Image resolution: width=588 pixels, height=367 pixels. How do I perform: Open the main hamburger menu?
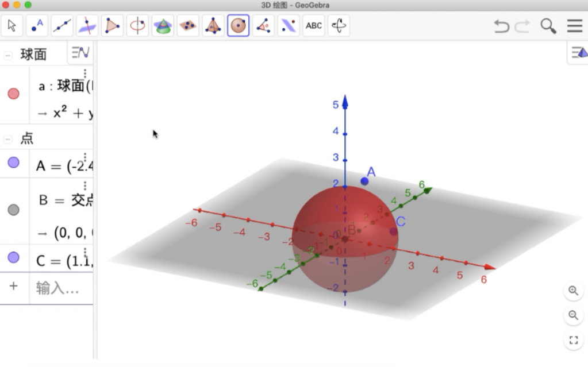(575, 26)
